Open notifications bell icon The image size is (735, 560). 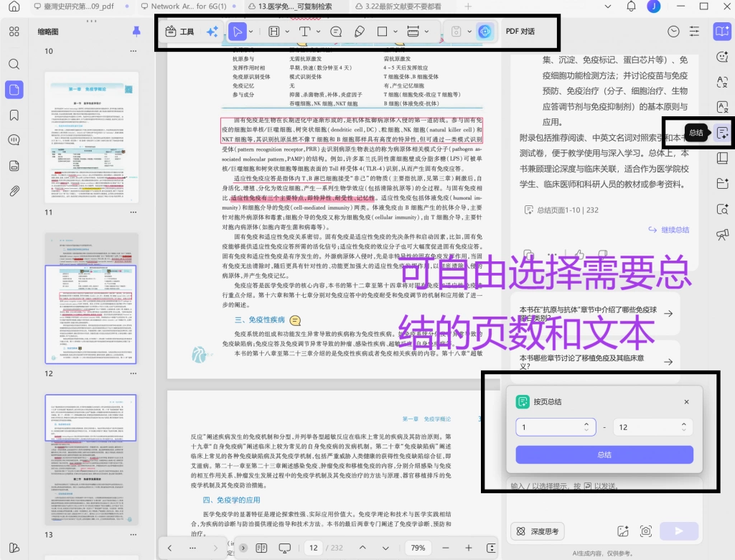[631, 6]
